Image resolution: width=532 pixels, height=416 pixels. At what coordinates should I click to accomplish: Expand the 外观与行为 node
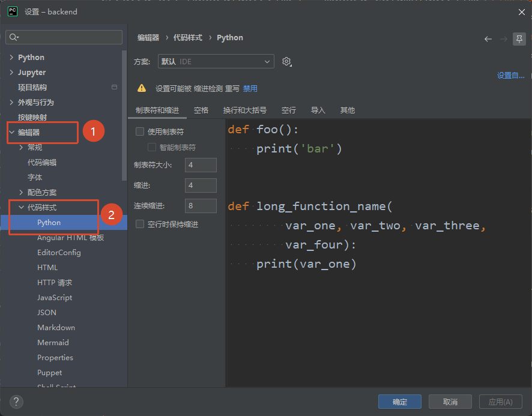point(11,102)
